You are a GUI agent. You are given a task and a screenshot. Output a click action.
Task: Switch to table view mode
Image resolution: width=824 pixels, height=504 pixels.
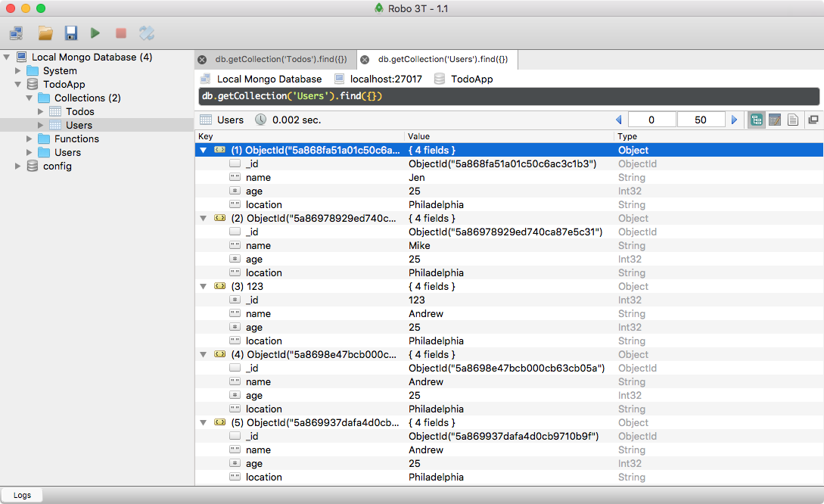[x=774, y=120]
